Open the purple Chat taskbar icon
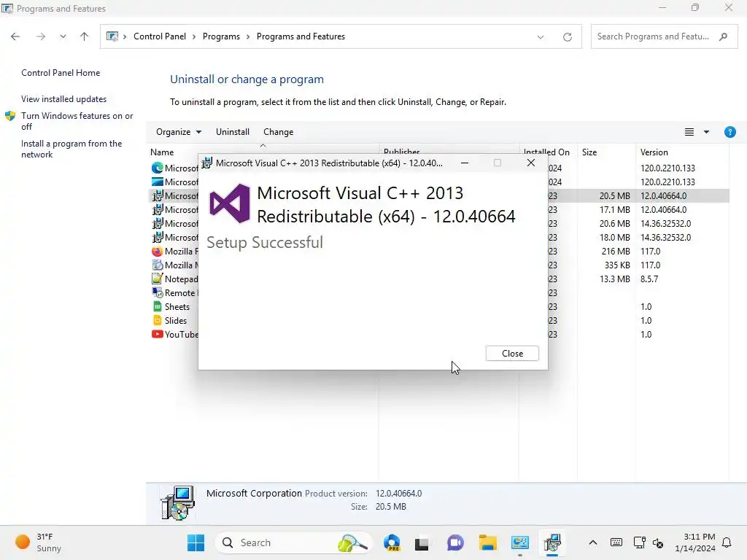747x560 pixels. (x=455, y=542)
